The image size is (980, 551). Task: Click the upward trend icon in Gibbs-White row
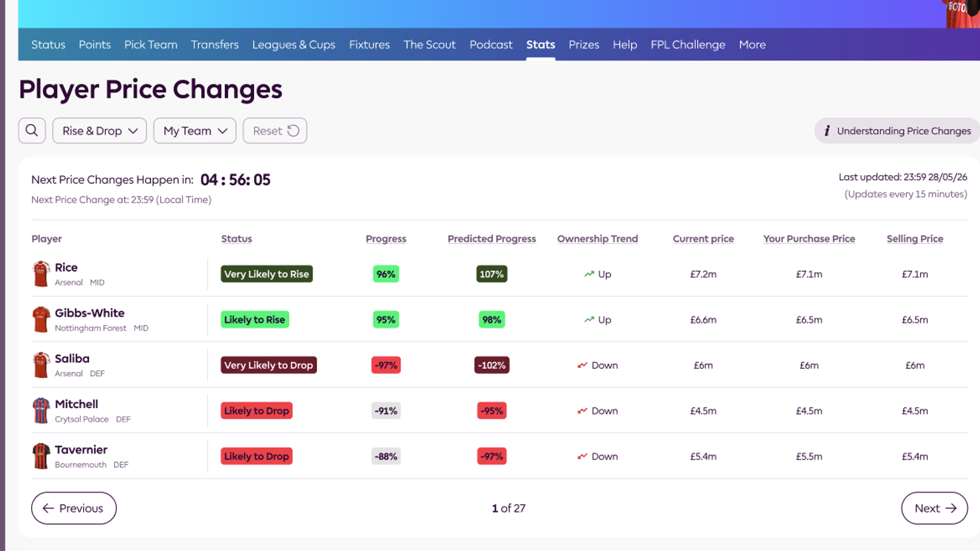[x=589, y=319]
